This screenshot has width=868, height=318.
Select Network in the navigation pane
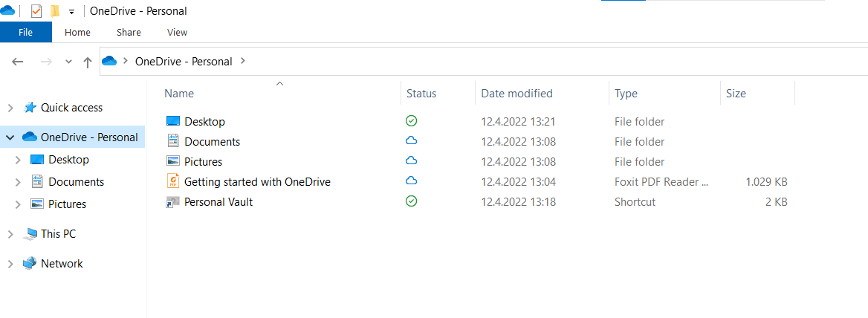[x=62, y=264]
